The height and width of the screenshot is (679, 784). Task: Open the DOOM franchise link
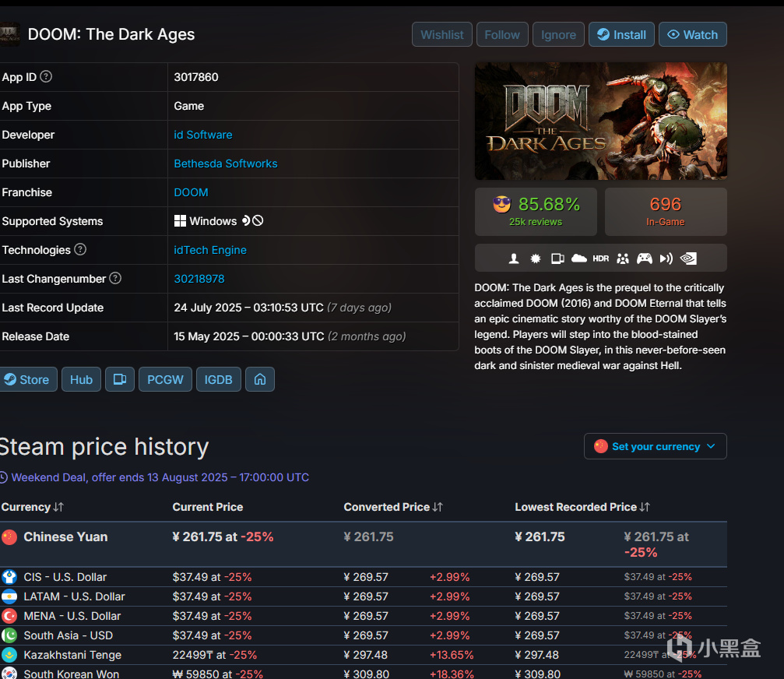click(x=191, y=192)
